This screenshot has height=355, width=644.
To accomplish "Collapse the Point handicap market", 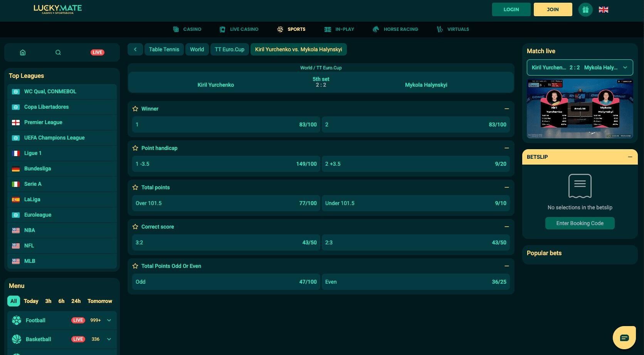I will click(506, 148).
